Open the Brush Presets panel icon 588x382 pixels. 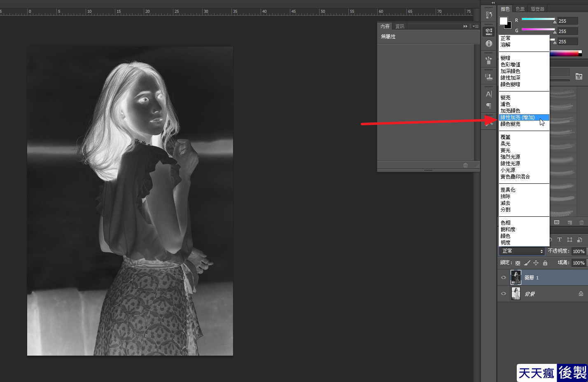[489, 61]
